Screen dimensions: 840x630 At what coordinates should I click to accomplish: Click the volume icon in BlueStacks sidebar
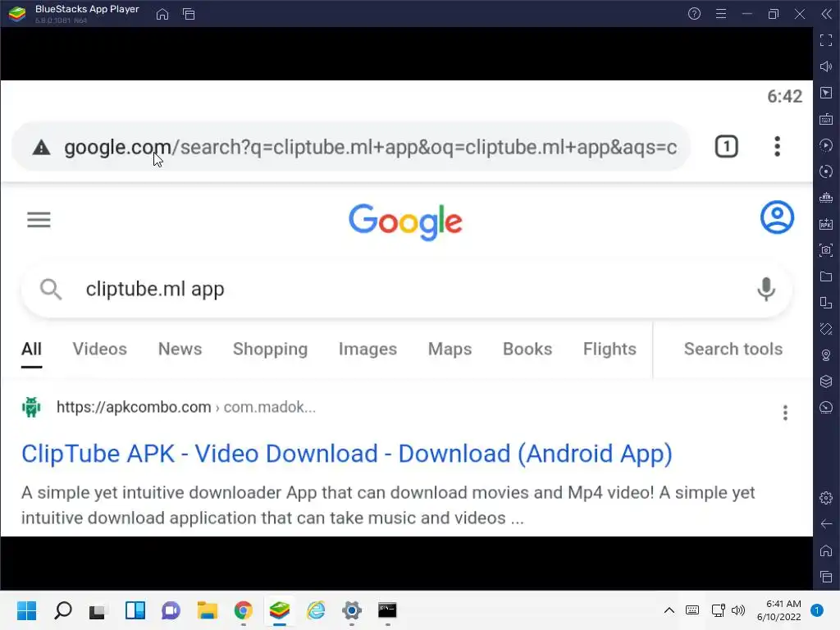pyautogui.click(x=826, y=66)
